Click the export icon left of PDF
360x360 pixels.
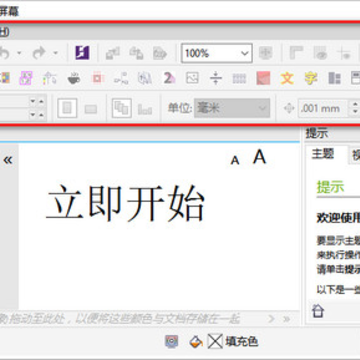pyautogui.click(x=136, y=53)
